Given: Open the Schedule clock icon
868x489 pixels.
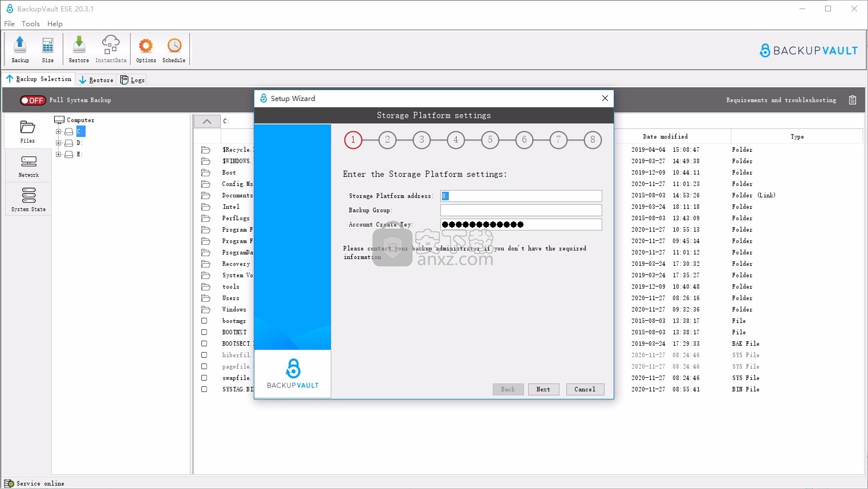Looking at the screenshot, I should click(174, 49).
